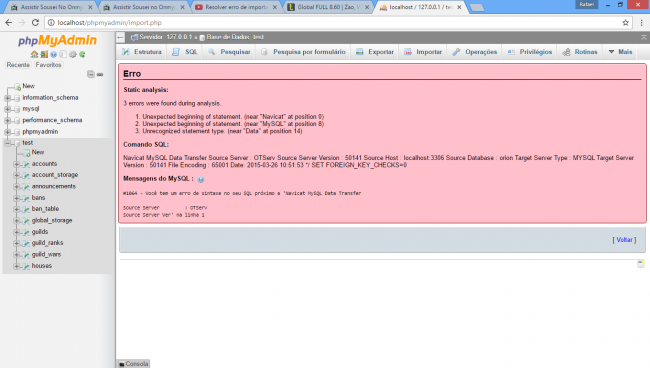Viewport: 650px width, 368px height.
Task: Open the Importar tab
Action: click(x=423, y=52)
